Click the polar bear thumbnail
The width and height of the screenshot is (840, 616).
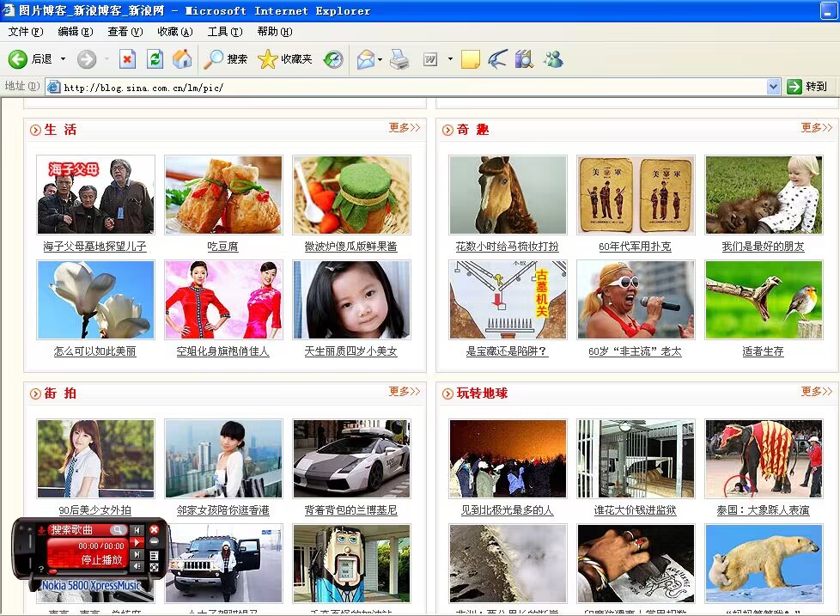coord(764,564)
